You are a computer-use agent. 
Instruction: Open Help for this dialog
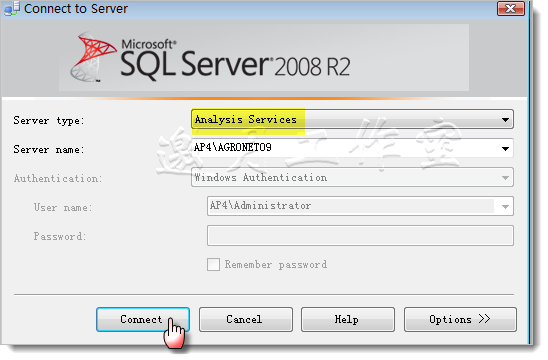(348, 319)
